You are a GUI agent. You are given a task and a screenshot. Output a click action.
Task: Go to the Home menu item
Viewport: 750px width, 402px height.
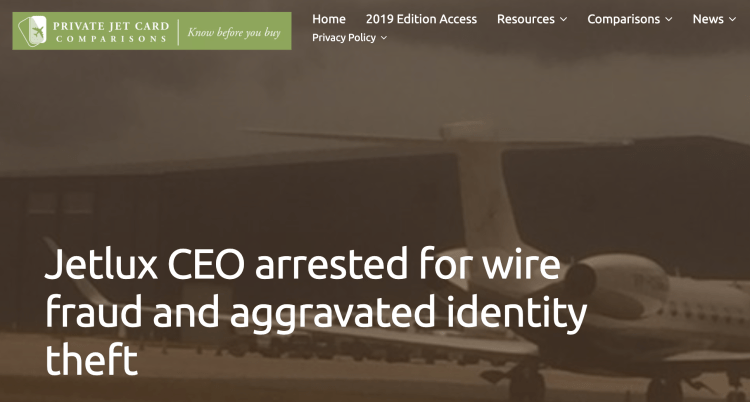click(329, 19)
